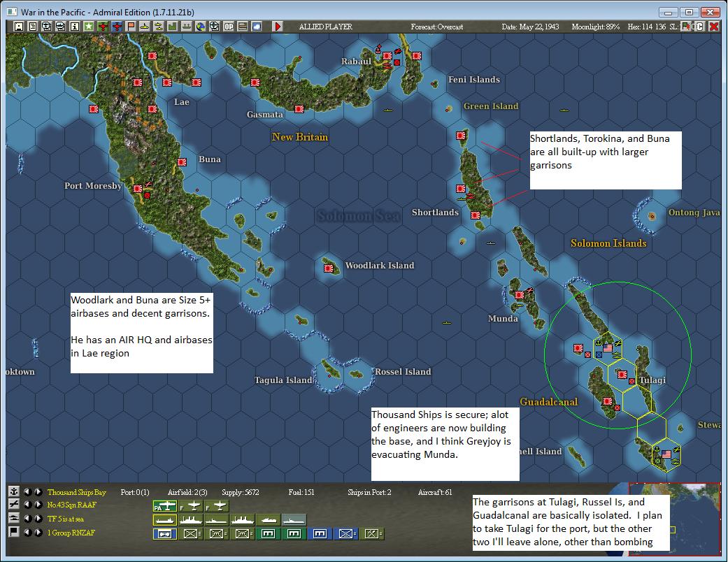Select the Japanese base flag at Shortlands
Screen dimensions: 728x562
476,215
